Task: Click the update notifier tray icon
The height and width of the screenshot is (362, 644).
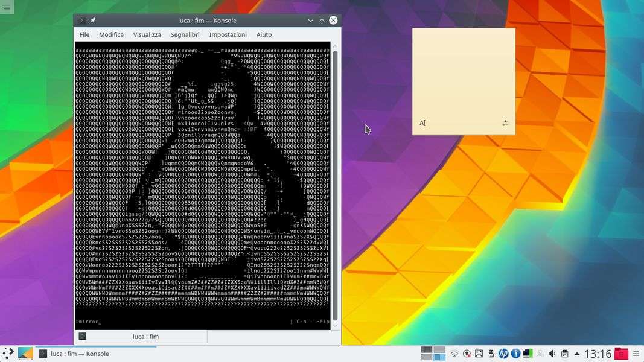Action: point(467,354)
